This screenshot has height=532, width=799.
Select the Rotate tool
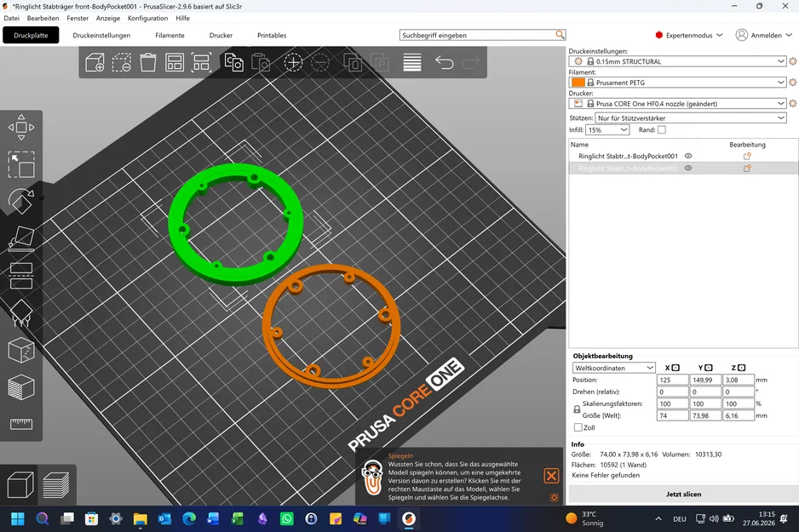21,202
